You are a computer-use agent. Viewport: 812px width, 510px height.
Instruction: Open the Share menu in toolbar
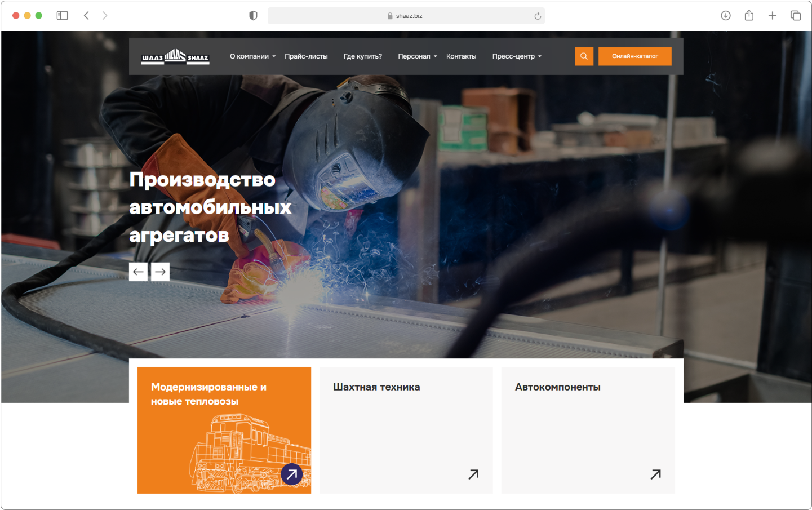749,16
